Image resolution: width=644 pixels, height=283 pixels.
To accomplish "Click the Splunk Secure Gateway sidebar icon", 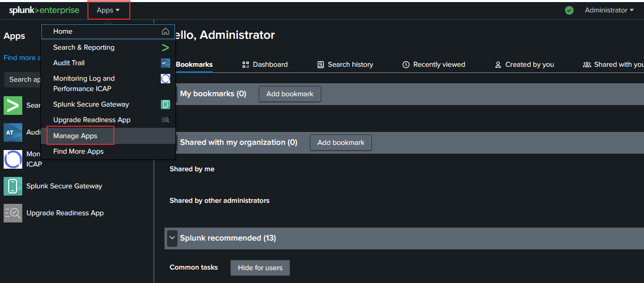I will tap(13, 186).
